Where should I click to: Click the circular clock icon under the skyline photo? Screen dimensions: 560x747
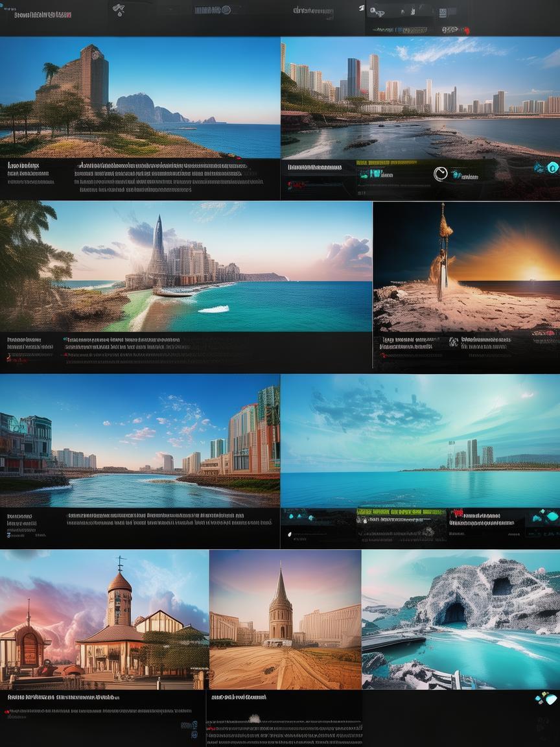pos(440,173)
